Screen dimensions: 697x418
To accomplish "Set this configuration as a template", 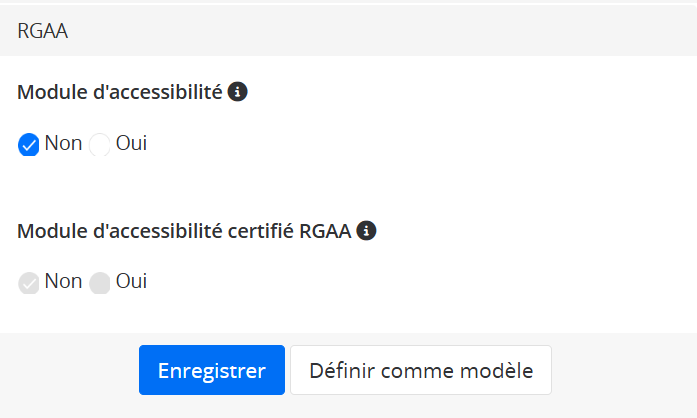I will point(421,370).
